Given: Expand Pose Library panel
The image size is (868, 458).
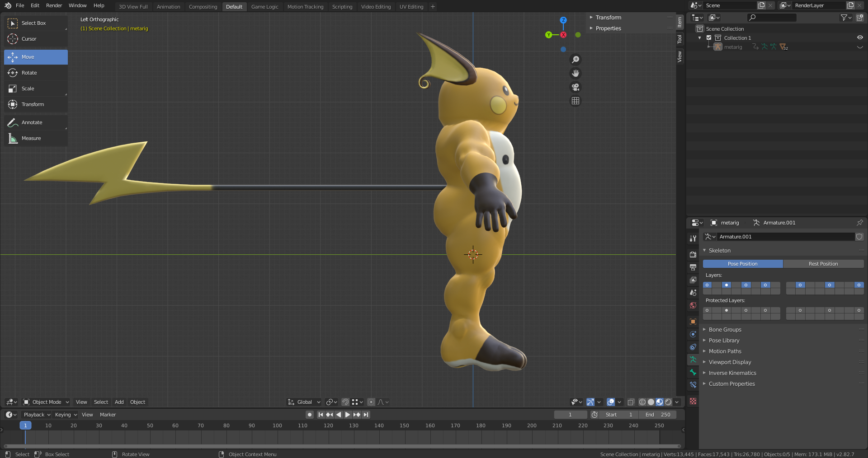Looking at the screenshot, I should (x=724, y=341).
